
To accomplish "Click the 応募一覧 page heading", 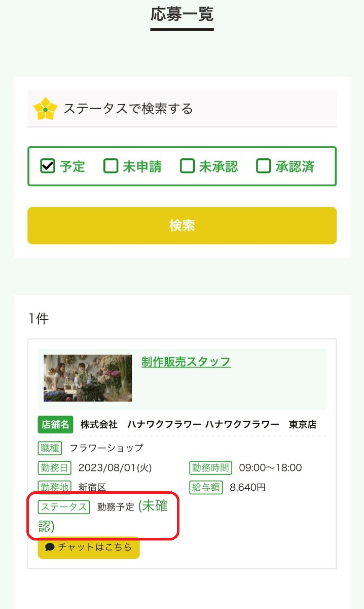I will [x=181, y=15].
